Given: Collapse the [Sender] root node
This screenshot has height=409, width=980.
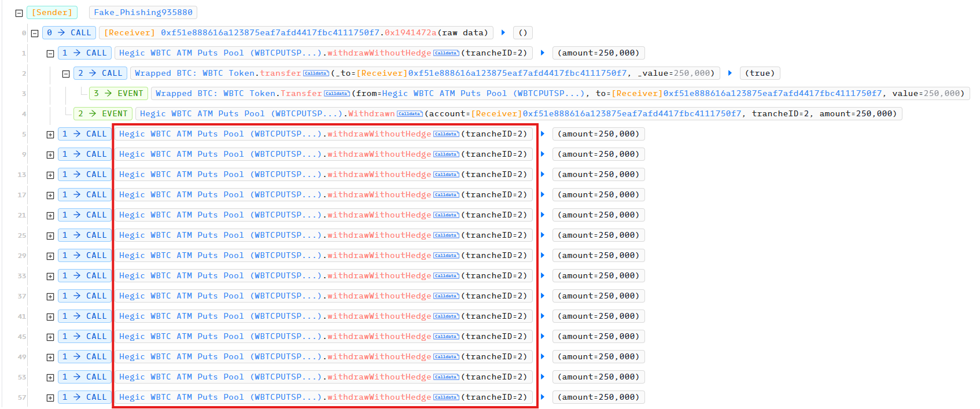Looking at the screenshot, I should pyautogui.click(x=19, y=13).
